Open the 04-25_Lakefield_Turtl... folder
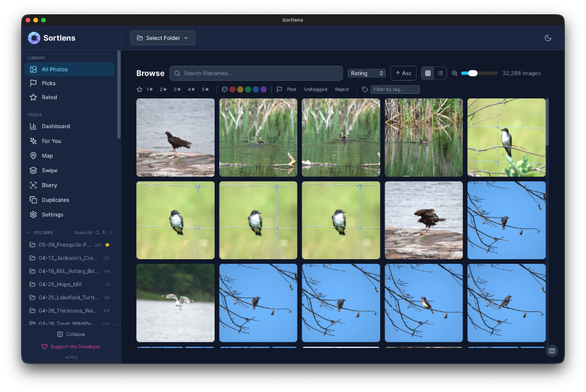586x392 pixels. pyautogui.click(x=69, y=298)
